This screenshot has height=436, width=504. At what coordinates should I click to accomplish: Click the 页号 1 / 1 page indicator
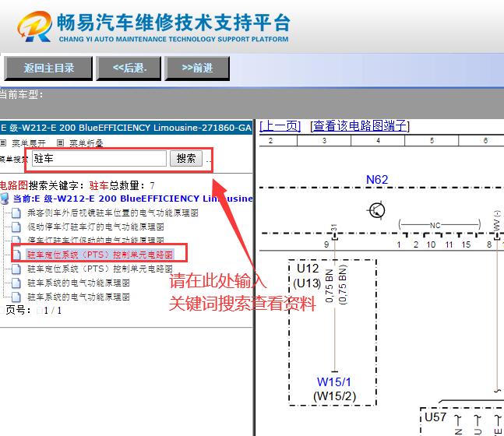click(33, 311)
